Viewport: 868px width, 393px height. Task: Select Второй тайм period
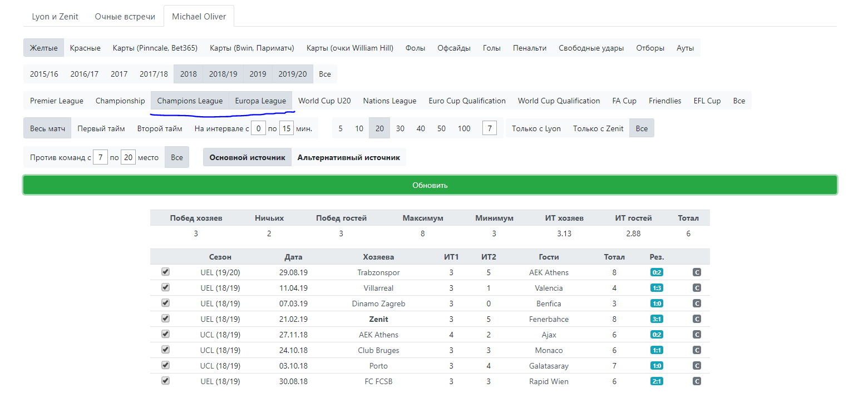tap(160, 128)
